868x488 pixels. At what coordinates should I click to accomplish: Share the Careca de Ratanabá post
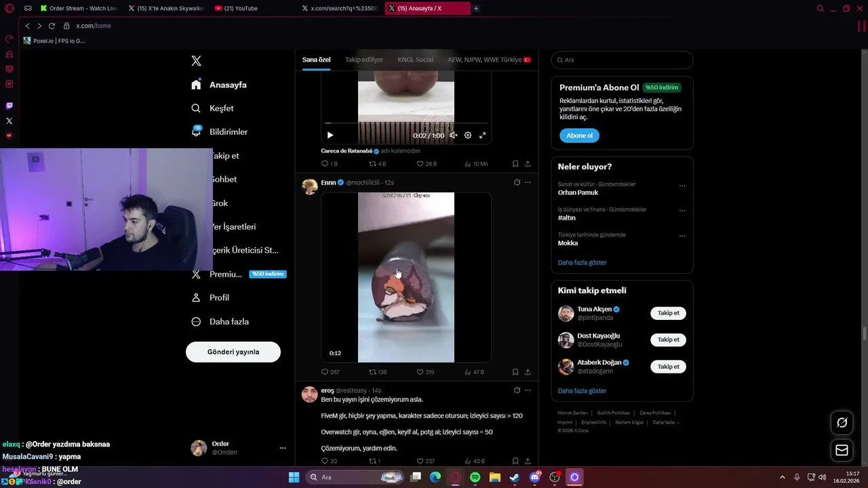[x=528, y=164]
